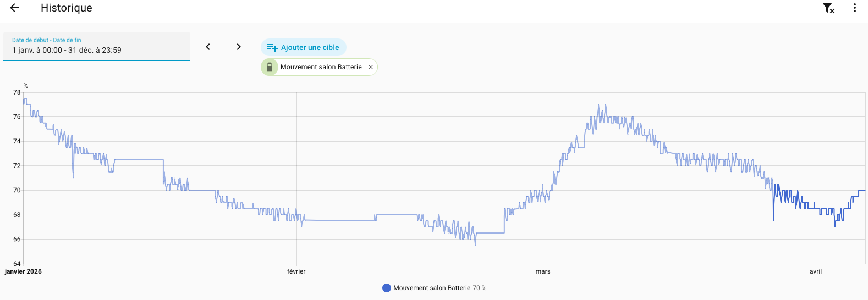Open the start and end date field

click(97, 46)
